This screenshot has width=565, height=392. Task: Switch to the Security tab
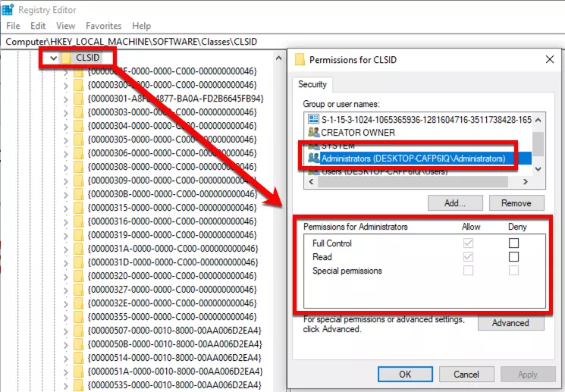pyautogui.click(x=312, y=84)
